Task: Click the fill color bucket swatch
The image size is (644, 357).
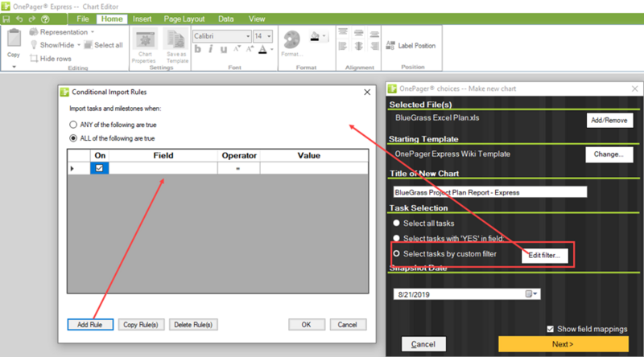Action: [x=315, y=36]
